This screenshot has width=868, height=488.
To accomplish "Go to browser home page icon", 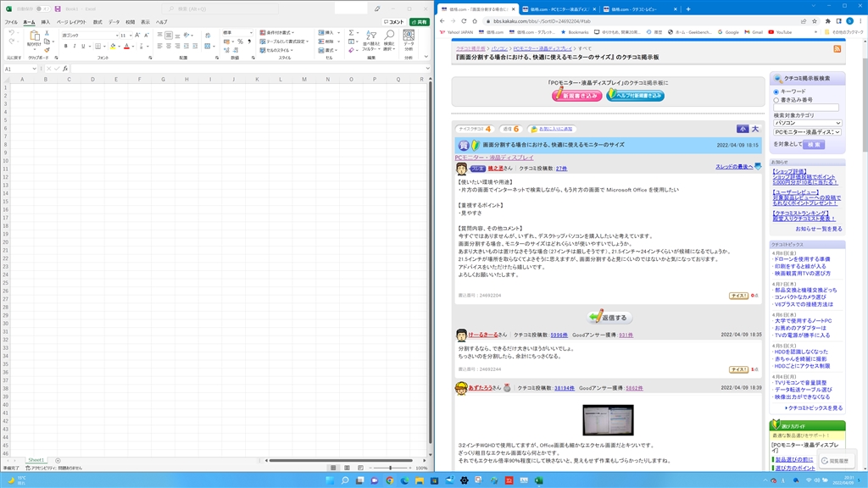I will tap(475, 21).
